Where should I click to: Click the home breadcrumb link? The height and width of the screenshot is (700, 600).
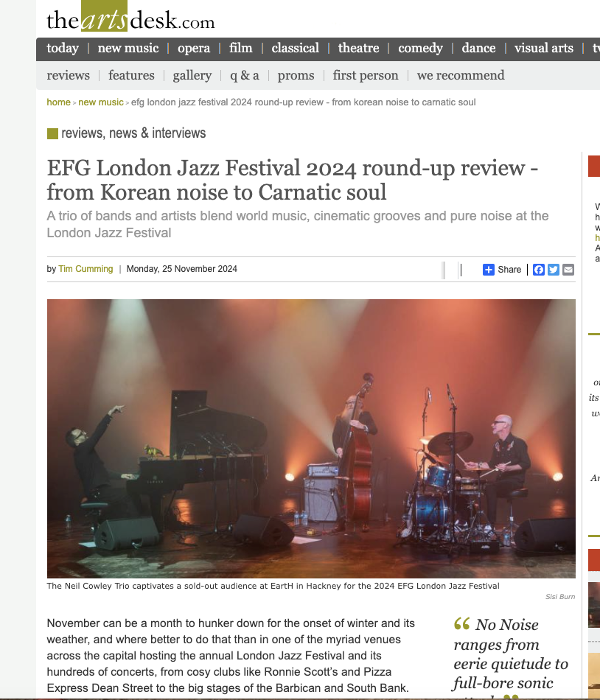[58, 102]
